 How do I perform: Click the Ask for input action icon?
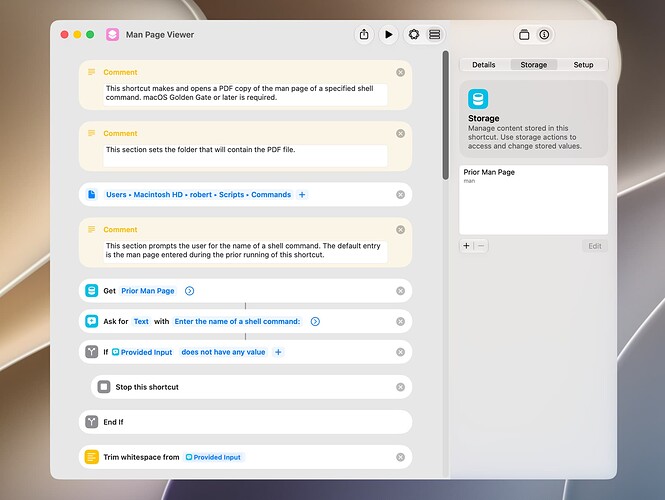pyautogui.click(x=92, y=321)
